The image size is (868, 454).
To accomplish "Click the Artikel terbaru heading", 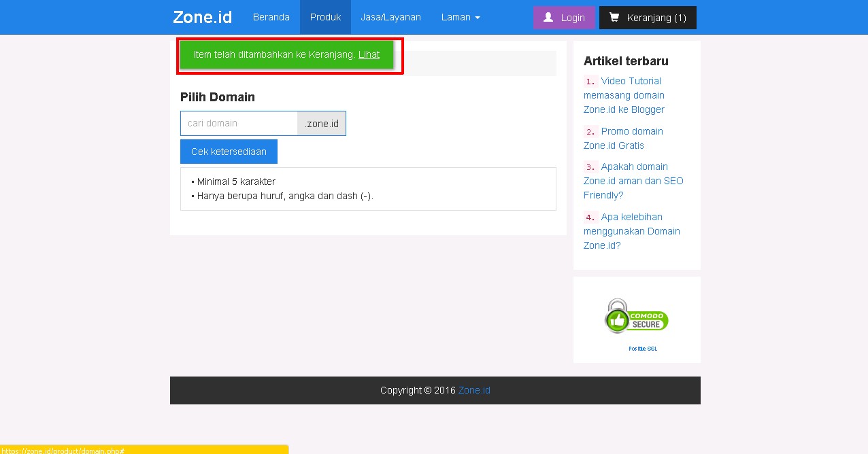I will click(x=626, y=61).
